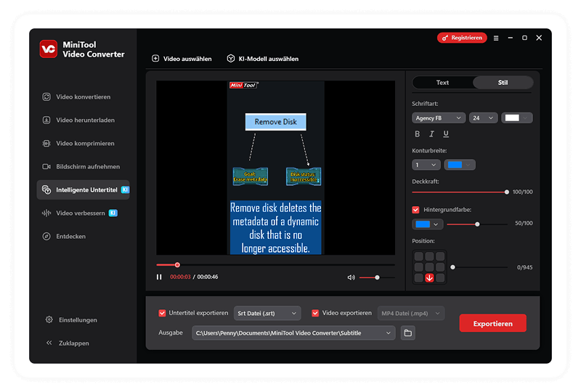Click the red Exportieren button
This screenshot has height=392, width=581.
click(x=493, y=324)
